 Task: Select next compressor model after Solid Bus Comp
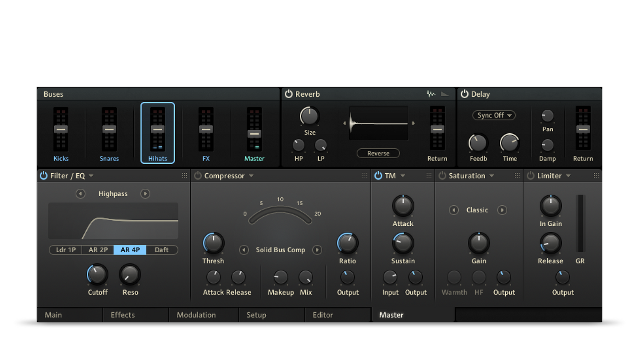click(317, 250)
